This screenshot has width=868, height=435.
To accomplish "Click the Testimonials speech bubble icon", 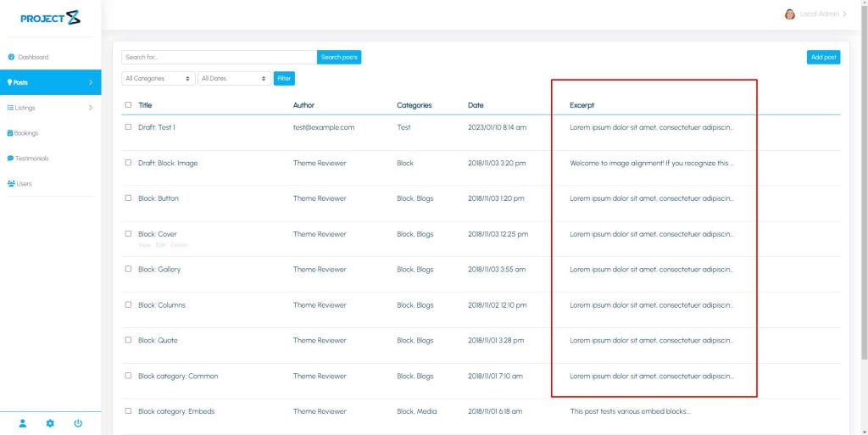I will pos(10,159).
